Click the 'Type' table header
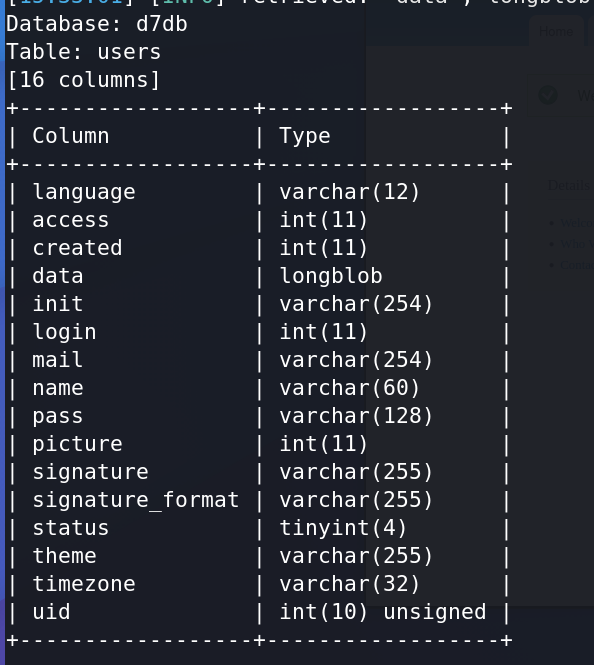594x665 pixels. [305, 136]
